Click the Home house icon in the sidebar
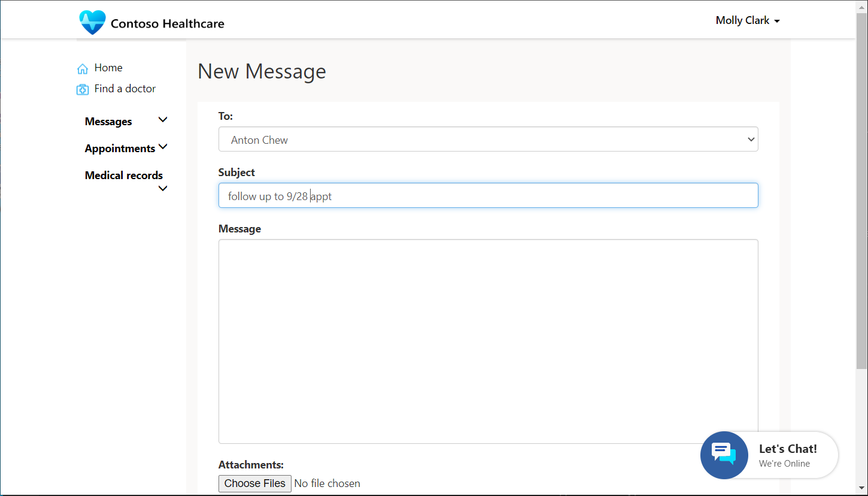868x496 pixels. pyautogui.click(x=82, y=68)
